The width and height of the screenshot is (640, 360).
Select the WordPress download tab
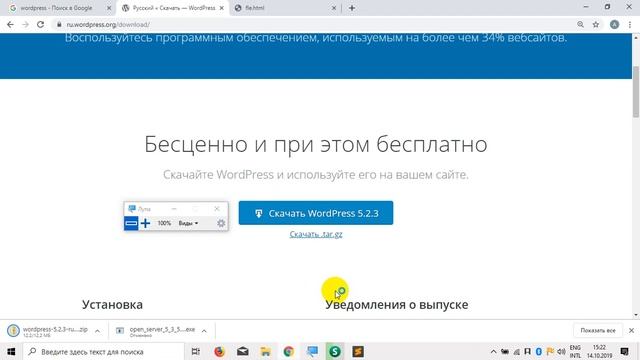tap(173, 8)
